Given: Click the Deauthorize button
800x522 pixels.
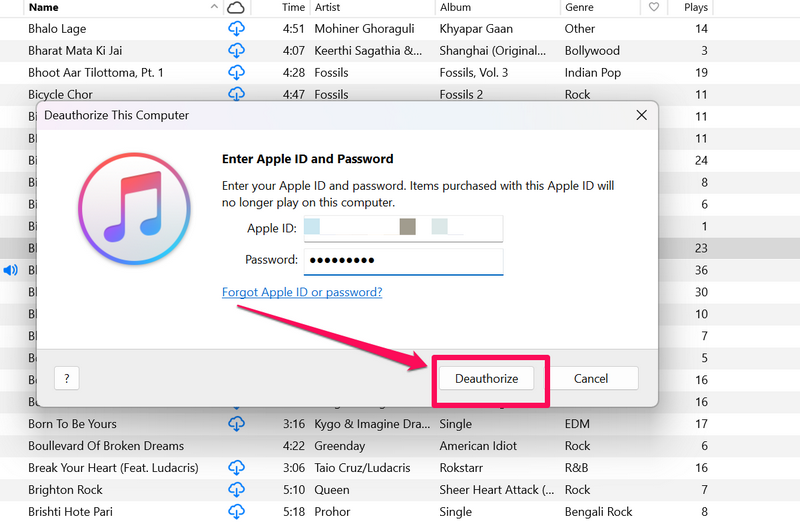Looking at the screenshot, I should pos(486,379).
